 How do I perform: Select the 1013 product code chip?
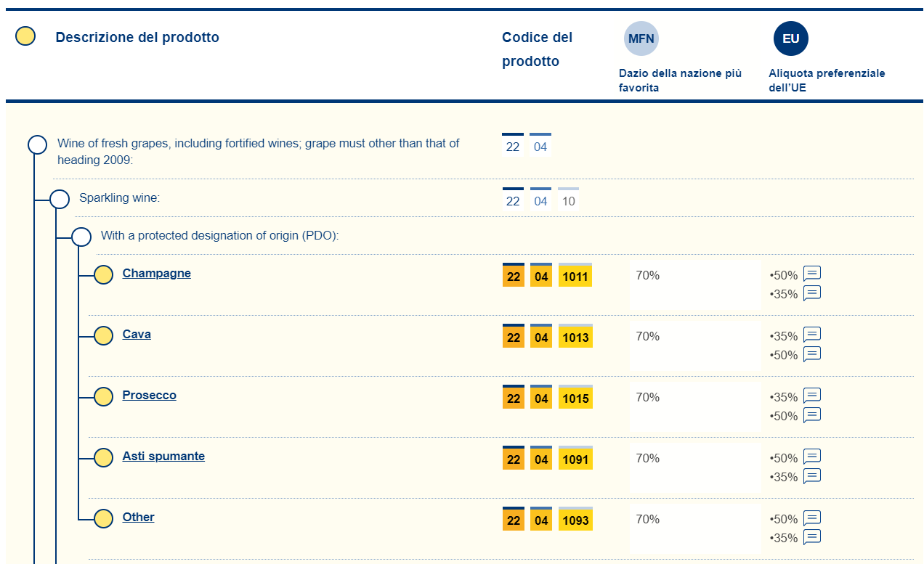575,338
